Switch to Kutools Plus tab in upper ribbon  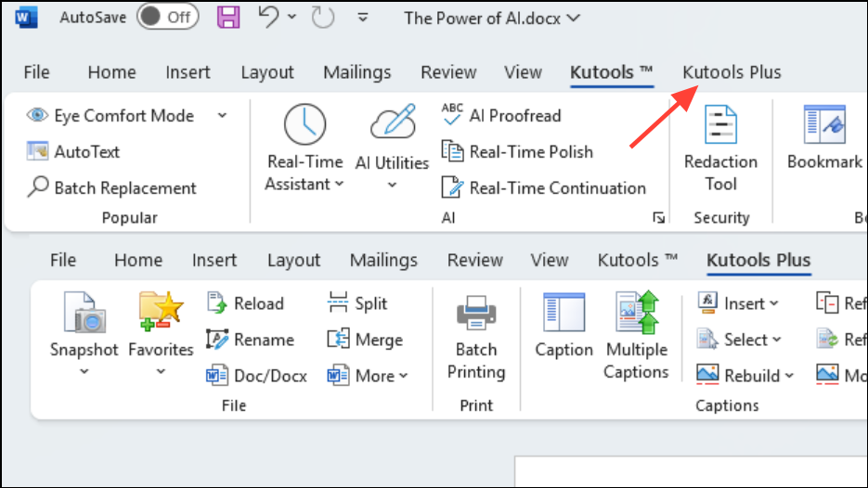click(732, 72)
